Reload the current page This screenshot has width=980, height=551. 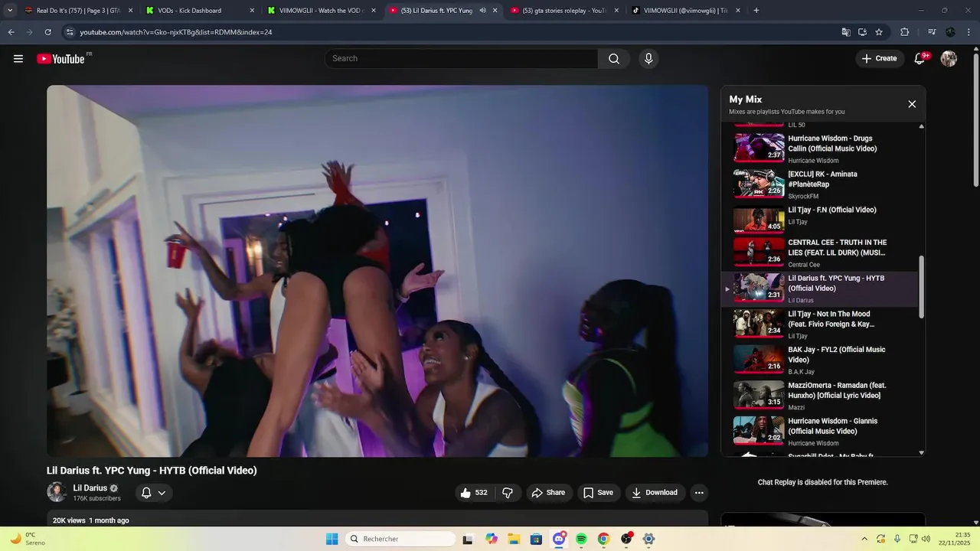[47, 32]
